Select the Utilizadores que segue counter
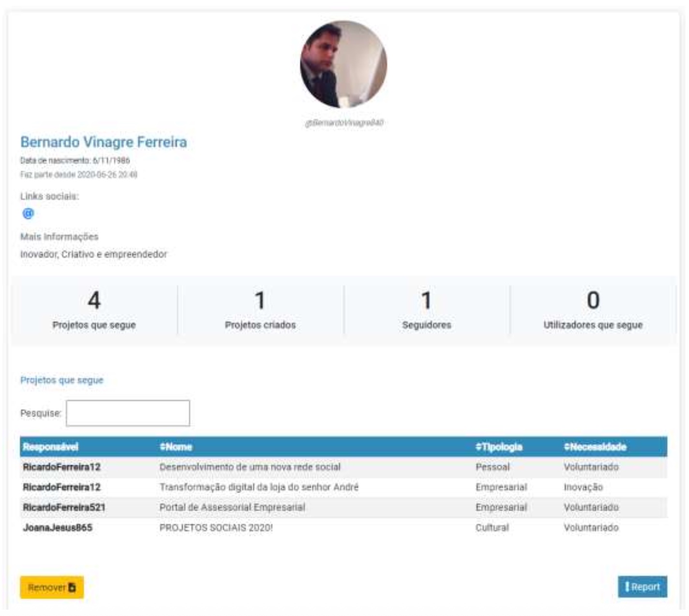This screenshot has width=689, height=616. pyautogui.click(x=593, y=310)
